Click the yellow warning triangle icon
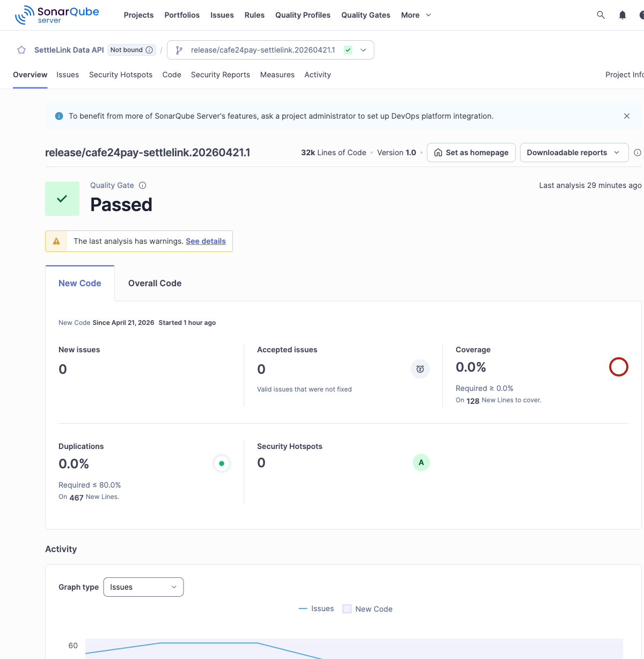Image resolution: width=644 pixels, height=659 pixels. 56,241
